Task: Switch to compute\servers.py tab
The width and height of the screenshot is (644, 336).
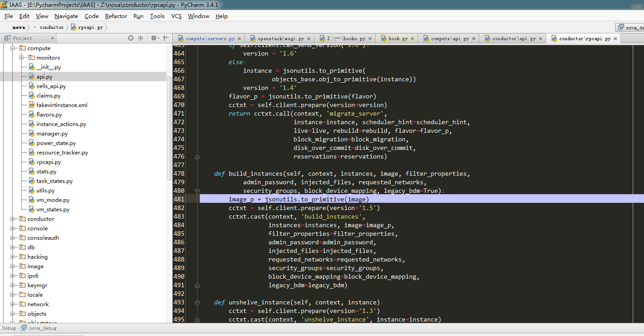Action: [x=210, y=38]
